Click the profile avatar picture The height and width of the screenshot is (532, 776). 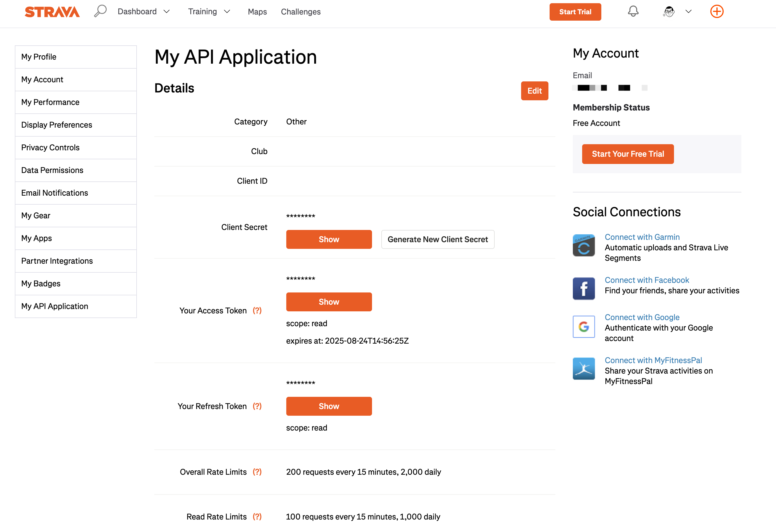668,12
